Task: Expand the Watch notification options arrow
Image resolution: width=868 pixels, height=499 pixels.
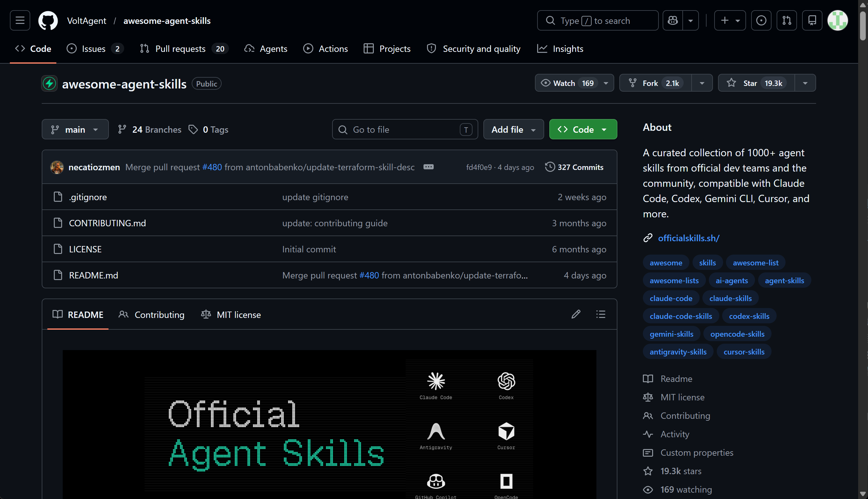Action: pos(606,83)
